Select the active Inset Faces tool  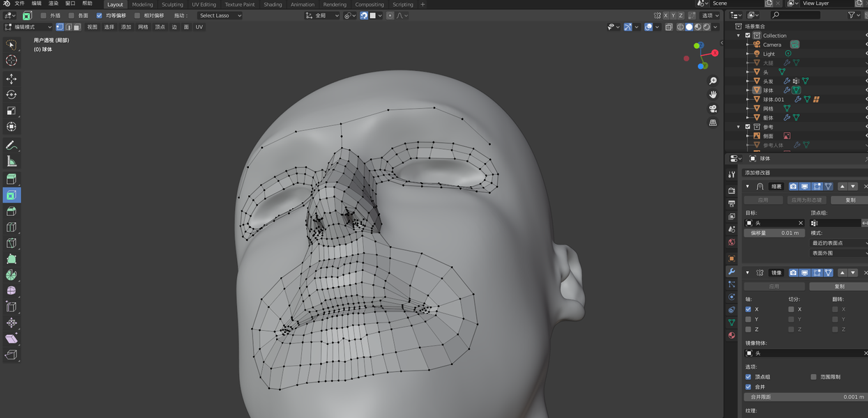[x=11, y=195]
